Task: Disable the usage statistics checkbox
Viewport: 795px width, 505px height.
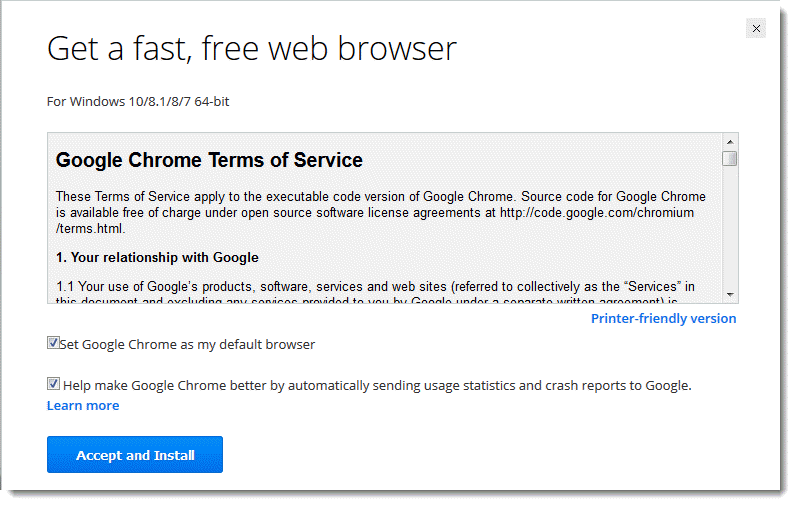Action: [x=53, y=383]
